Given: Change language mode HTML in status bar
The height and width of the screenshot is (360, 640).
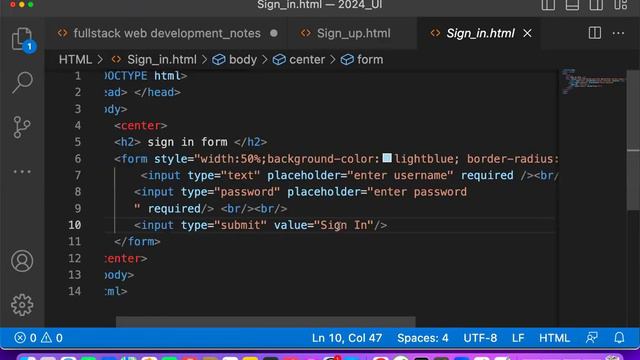Looking at the screenshot, I should click(x=554, y=338).
